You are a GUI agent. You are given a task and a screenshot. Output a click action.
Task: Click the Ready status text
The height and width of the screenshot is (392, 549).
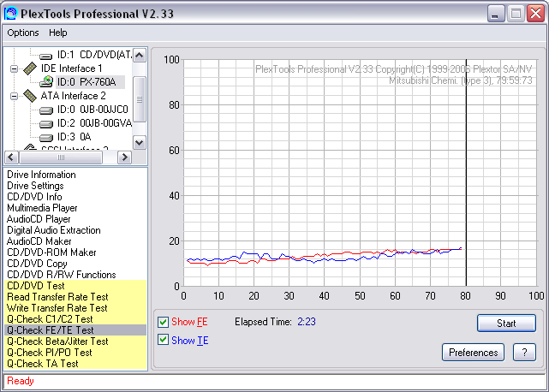tap(21, 381)
